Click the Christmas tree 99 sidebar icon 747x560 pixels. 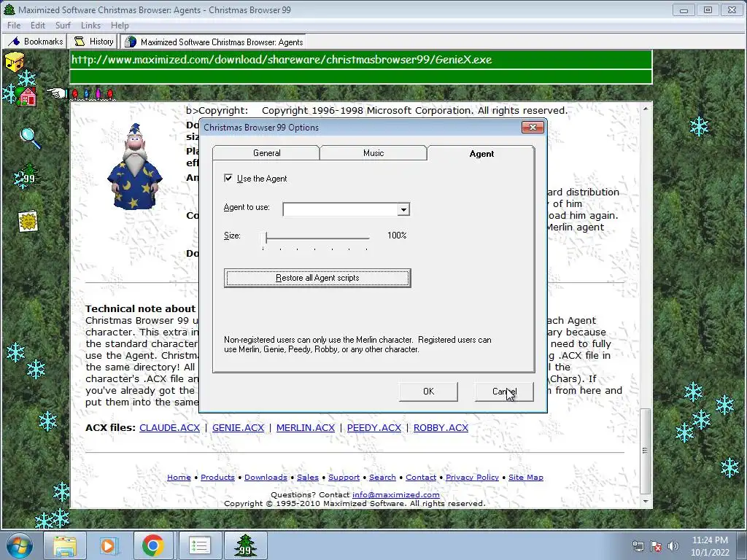point(28,176)
